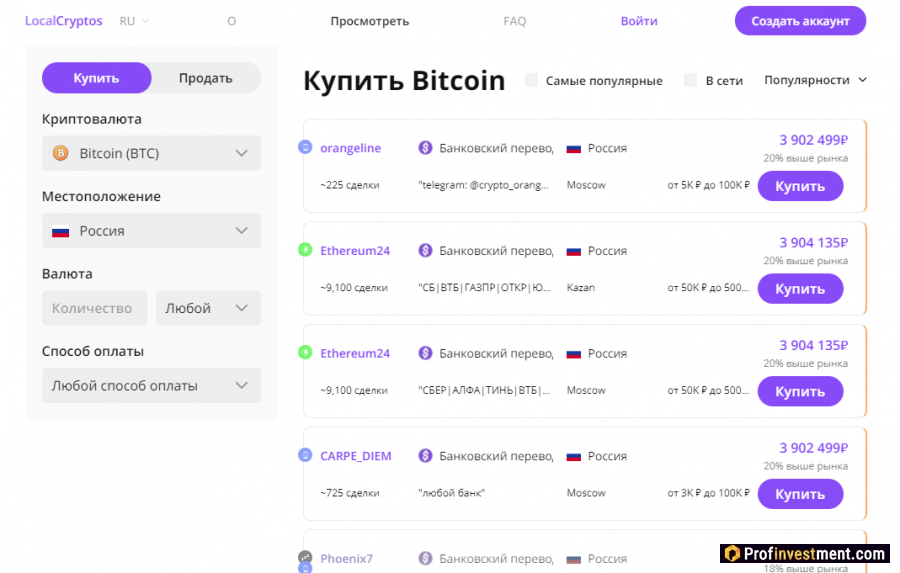Viewport: 900px width, 573px height.
Task: Click Купить for Ethereum24 Moscow offer
Action: click(800, 392)
